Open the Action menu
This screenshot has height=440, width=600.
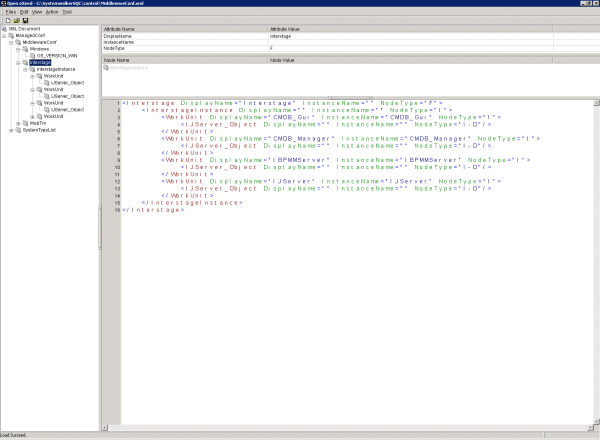tap(51, 12)
